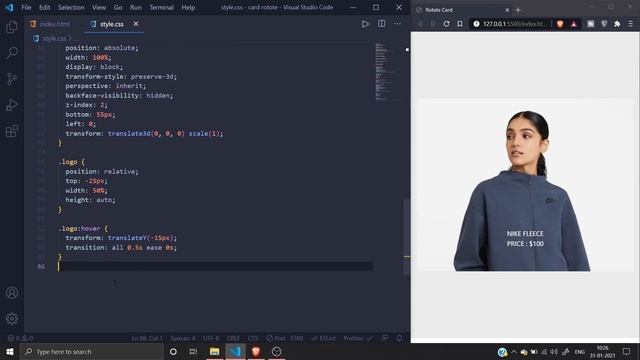Click the errors and warnings status indicator

pyautogui.click(x=20, y=338)
